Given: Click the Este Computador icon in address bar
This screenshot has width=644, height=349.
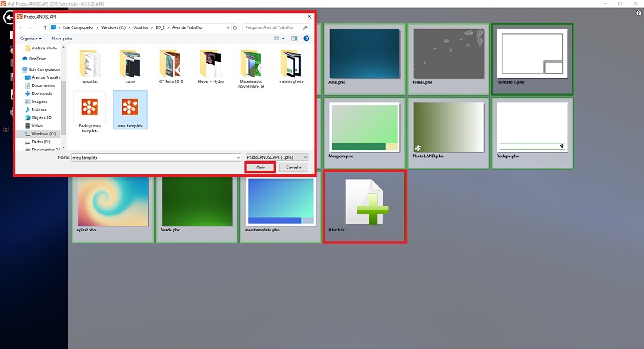Looking at the screenshot, I should (53, 27).
